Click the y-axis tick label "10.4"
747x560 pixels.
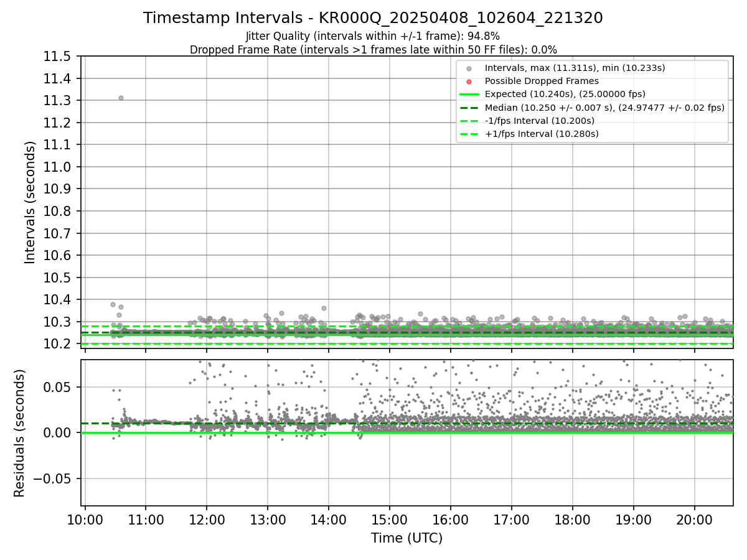point(56,300)
